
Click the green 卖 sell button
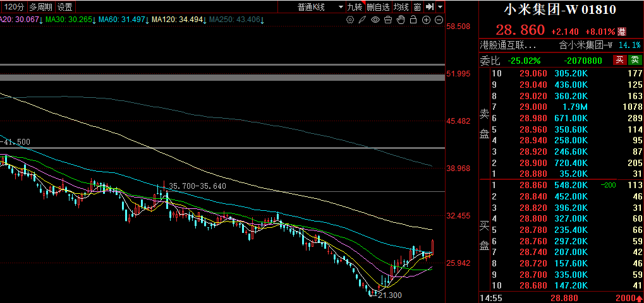click(x=635, y=60)
